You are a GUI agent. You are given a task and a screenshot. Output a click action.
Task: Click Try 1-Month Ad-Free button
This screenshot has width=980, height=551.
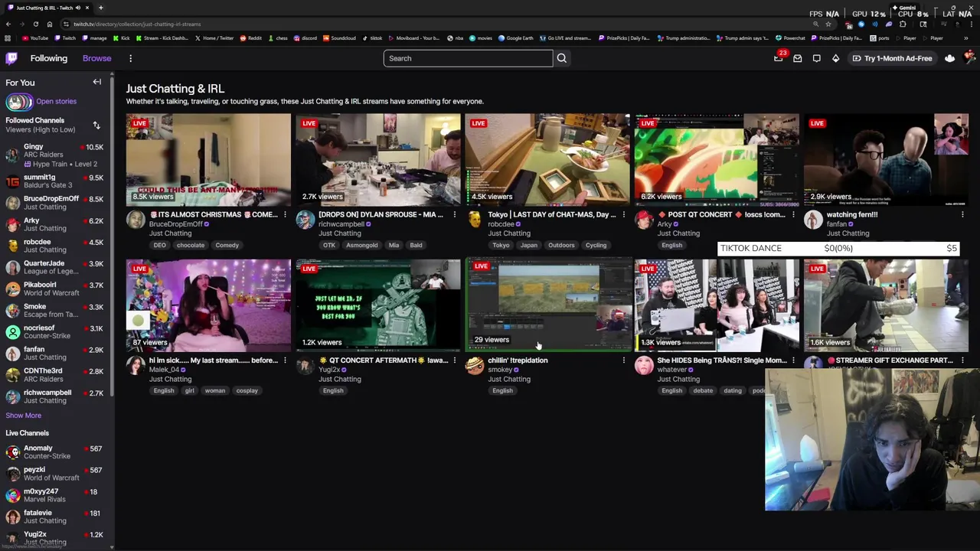(892, 58)
